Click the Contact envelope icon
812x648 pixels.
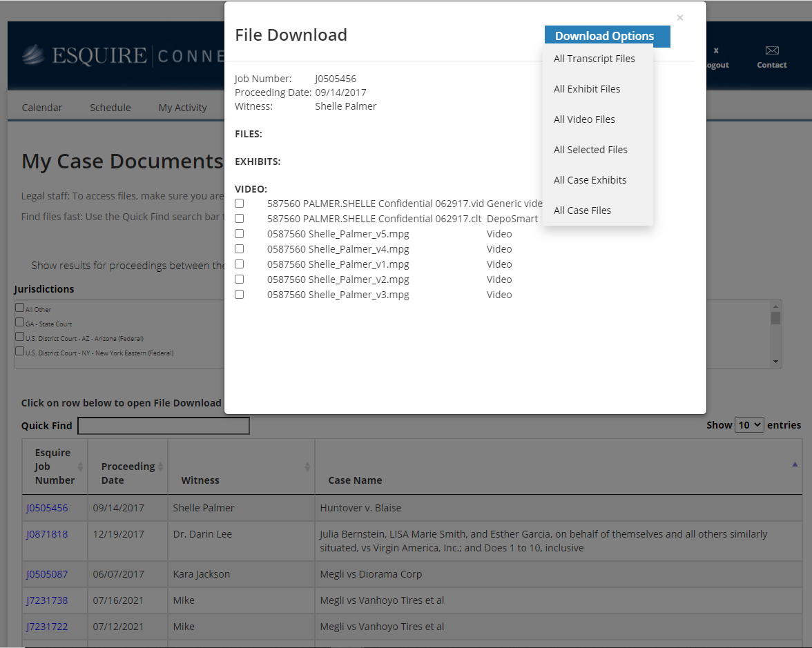point(771,50)
